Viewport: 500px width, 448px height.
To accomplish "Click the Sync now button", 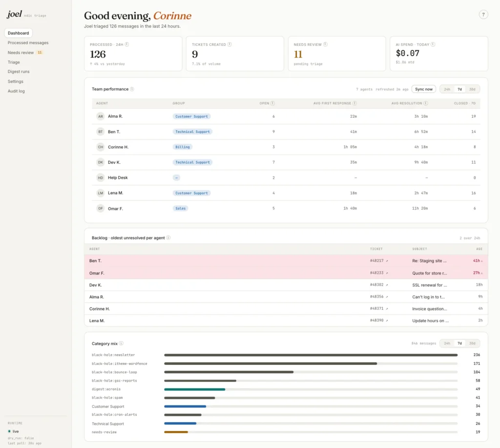I will pos(423,89).
